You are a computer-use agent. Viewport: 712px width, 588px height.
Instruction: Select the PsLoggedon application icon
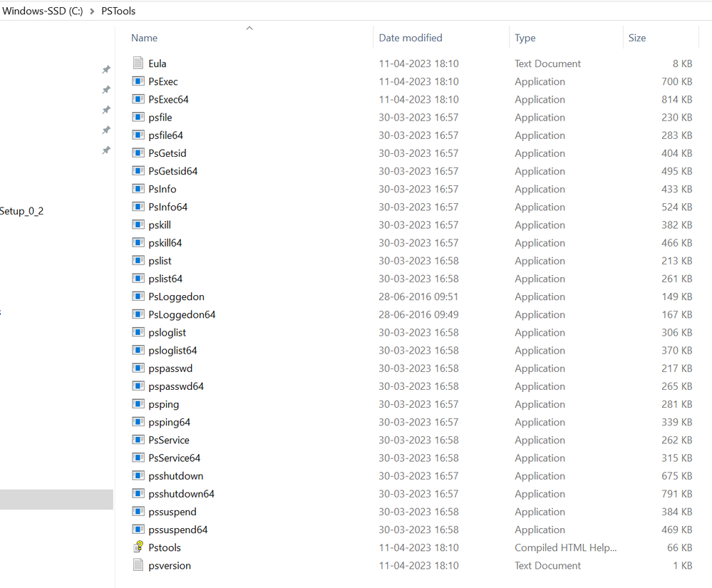pos(138,296)
